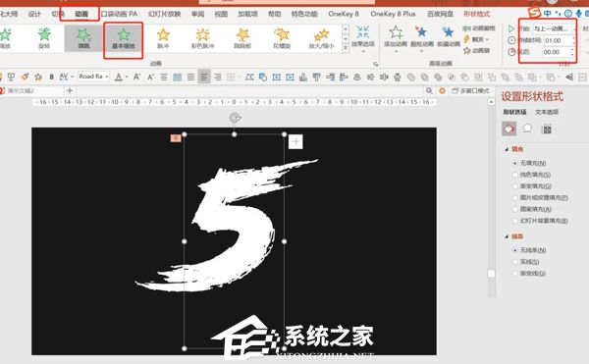The width and height of the screenshot is (589, 364).
Task: Apply the 弹跳 bounce animation effect
Action: click(83, 38)
